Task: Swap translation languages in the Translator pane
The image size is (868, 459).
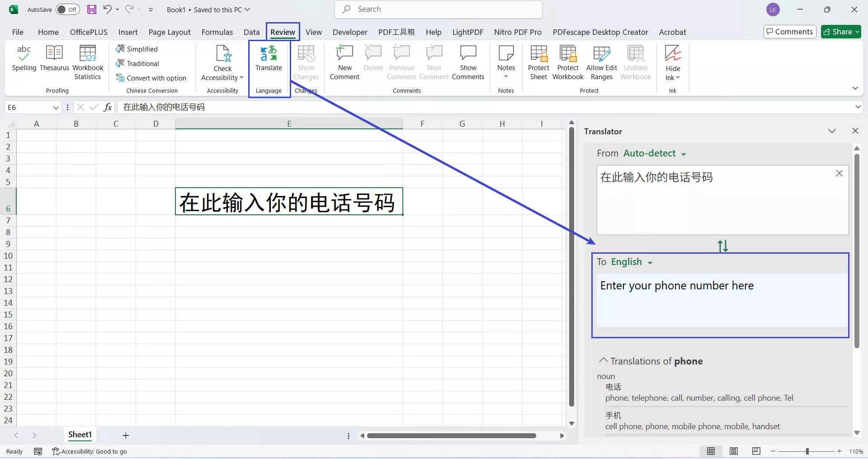Action: tap(722, 246)
